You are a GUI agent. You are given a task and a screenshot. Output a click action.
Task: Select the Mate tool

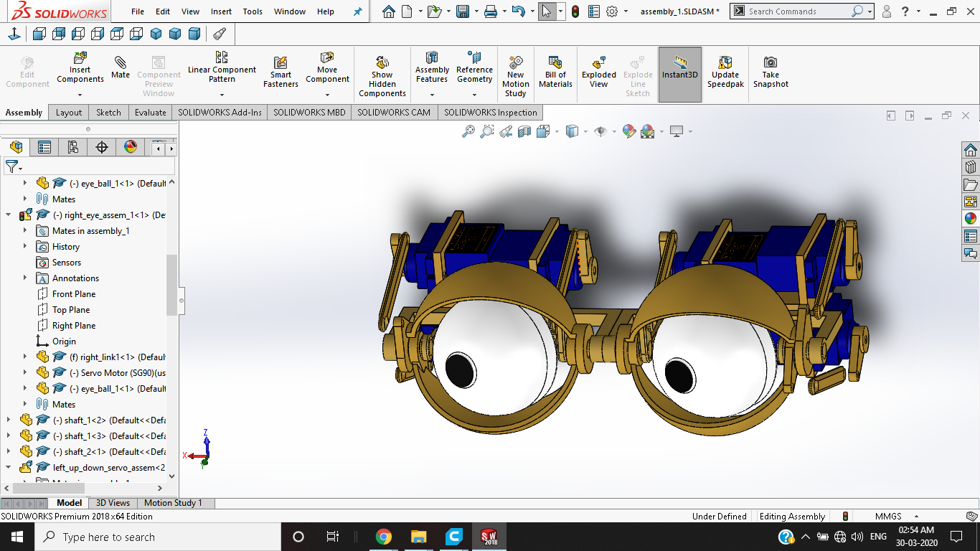coord(120,68)
